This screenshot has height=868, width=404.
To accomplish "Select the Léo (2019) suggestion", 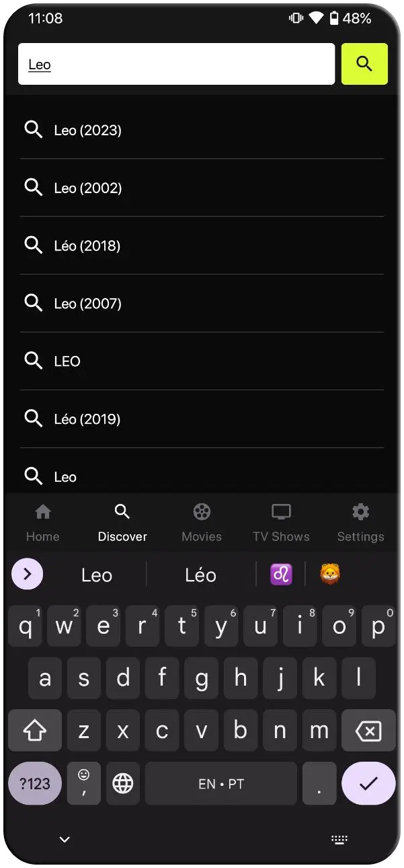I will tap(87, 419).
